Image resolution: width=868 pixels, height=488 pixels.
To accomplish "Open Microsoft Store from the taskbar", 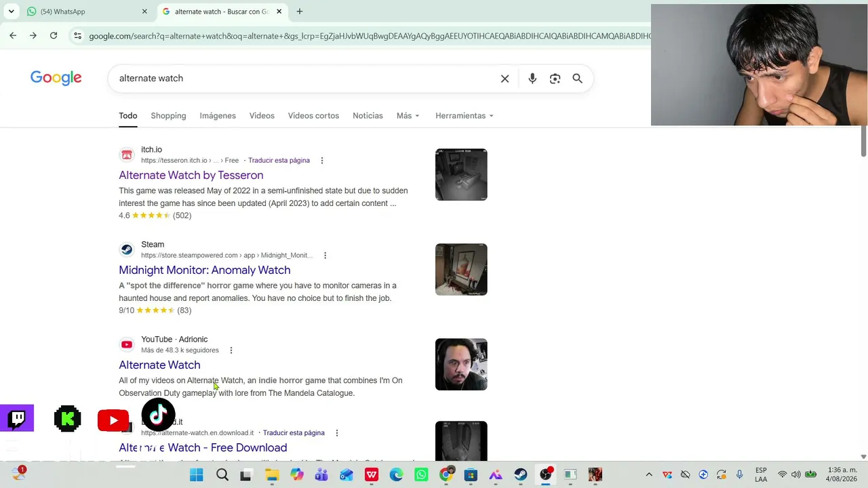I will point(471,475).
